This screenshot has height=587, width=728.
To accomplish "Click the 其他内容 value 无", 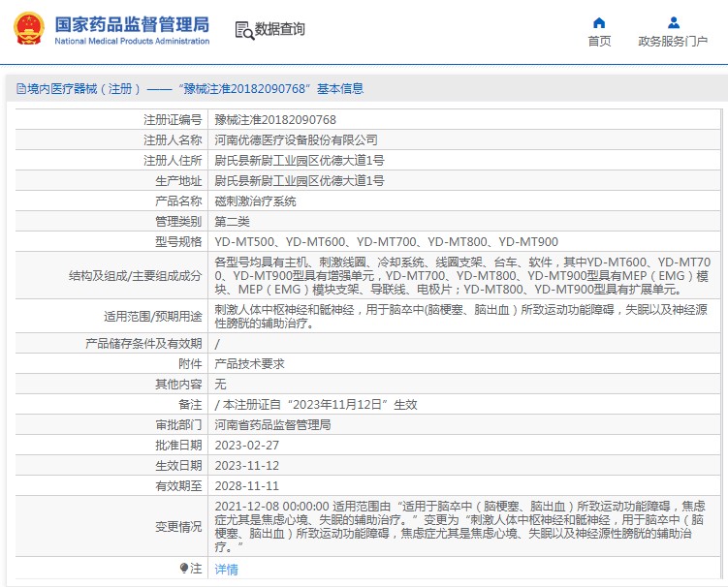I will coord(221,385).
